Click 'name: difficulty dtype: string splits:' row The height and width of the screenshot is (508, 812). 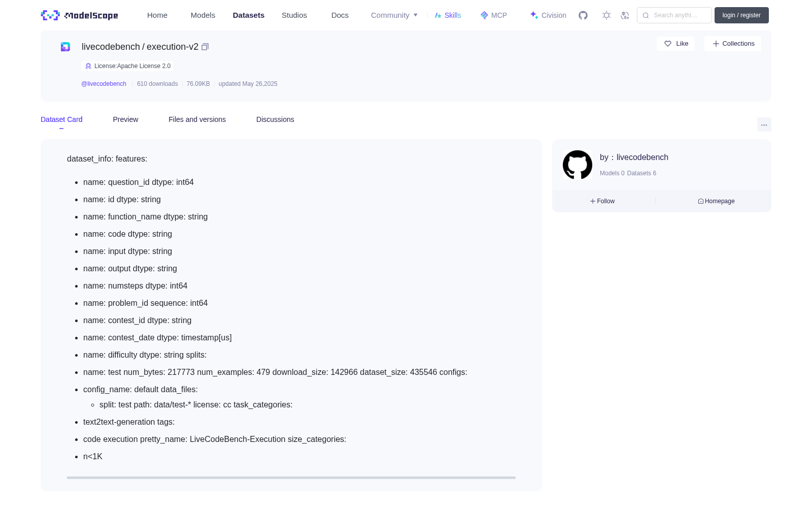(x=145, y=355)
